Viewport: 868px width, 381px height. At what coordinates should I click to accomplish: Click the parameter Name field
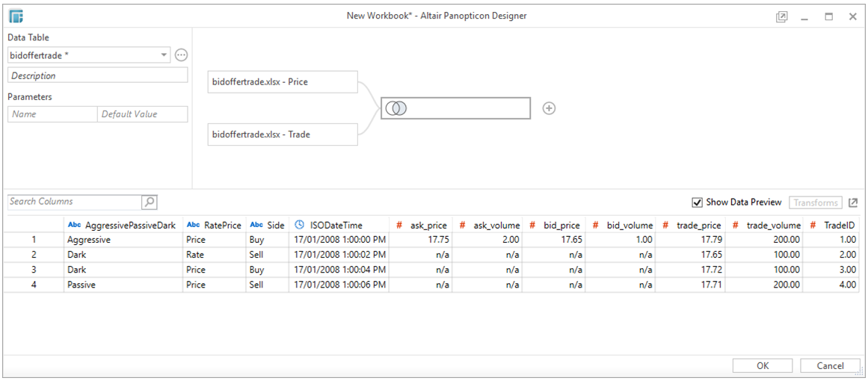tap(52, 114)
